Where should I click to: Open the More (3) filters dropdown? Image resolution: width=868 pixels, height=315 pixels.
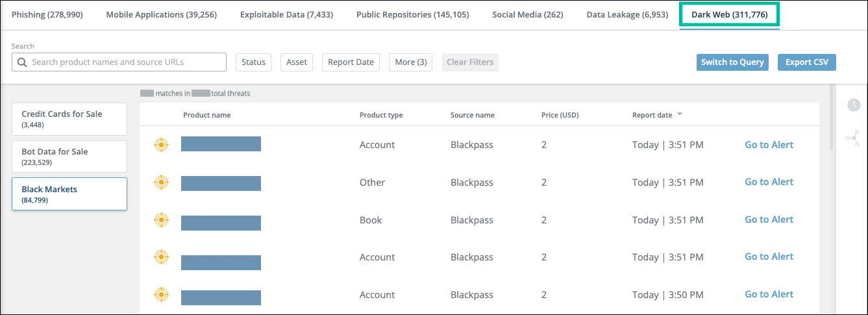411,62
